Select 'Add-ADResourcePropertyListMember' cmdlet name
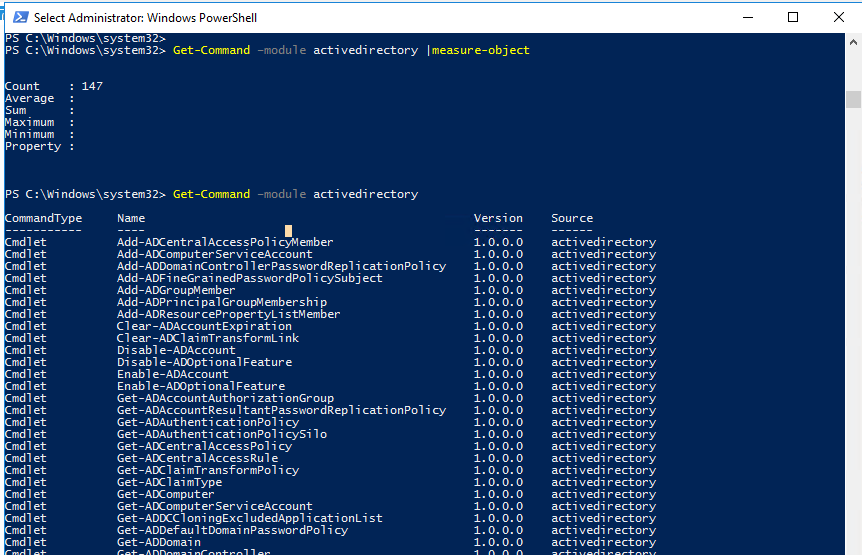Viewport: 862px width, 555px height. coord(229,314)
